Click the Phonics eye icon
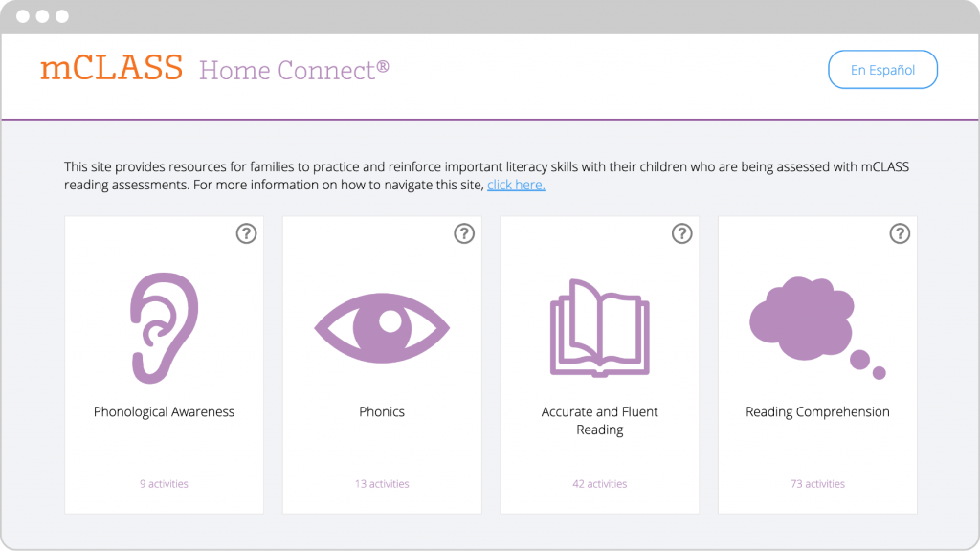 (382, 327)
